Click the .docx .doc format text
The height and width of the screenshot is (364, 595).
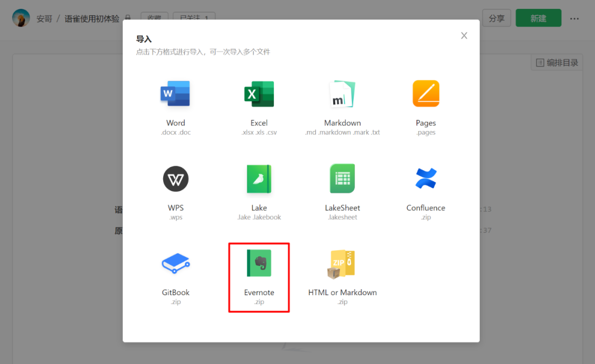(176, 132)
